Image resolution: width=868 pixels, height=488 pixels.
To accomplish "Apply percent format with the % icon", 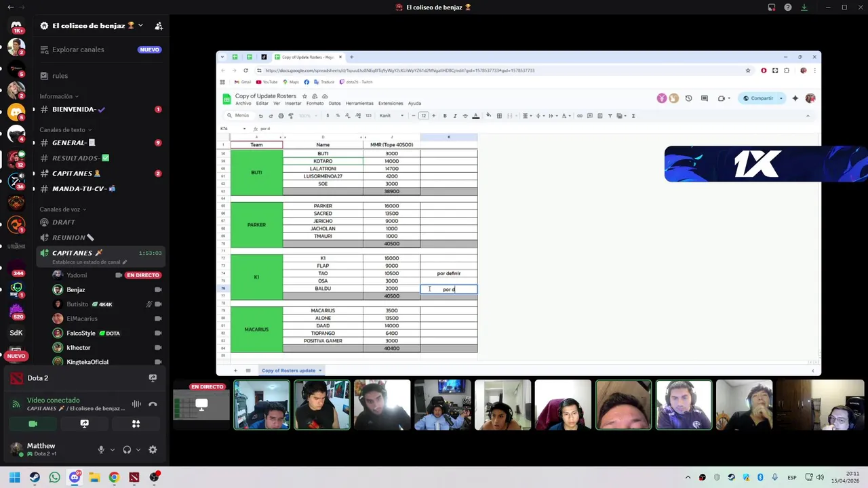I will click(x=338, y=115).
